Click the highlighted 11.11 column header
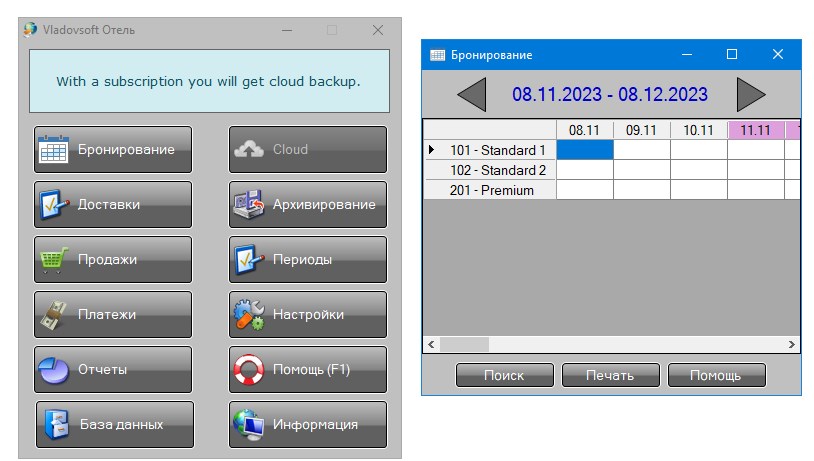The height and width of the screenshot is (461, 814). [755, 130]
